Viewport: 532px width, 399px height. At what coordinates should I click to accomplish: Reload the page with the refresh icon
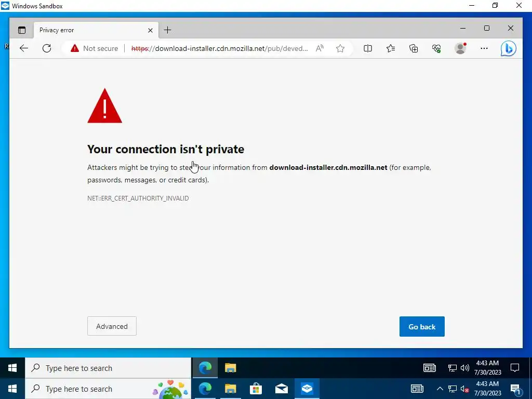(x=47, y=48)
